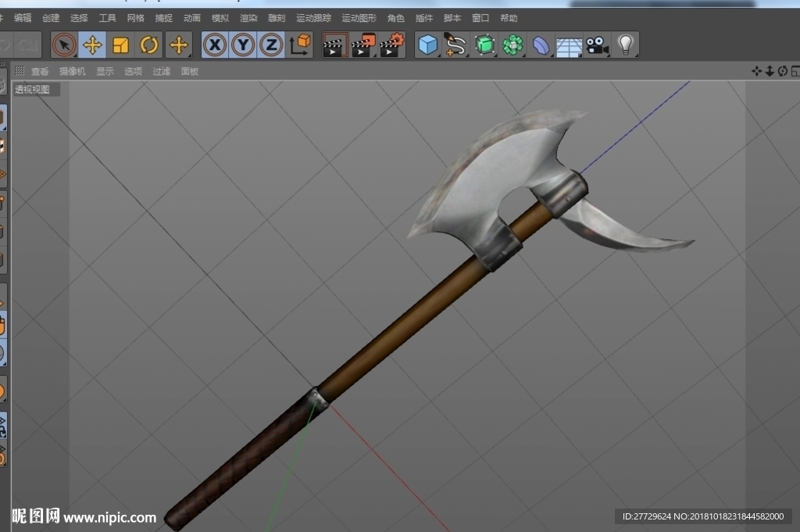Pick the Rotate tool
This screenshot has width=800, height=532.
[x=149, y=45]
